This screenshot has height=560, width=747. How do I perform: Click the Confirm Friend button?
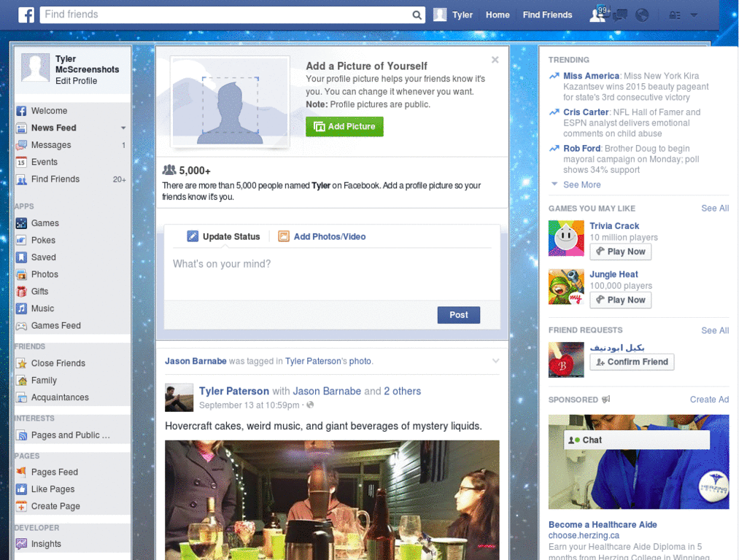632,362
